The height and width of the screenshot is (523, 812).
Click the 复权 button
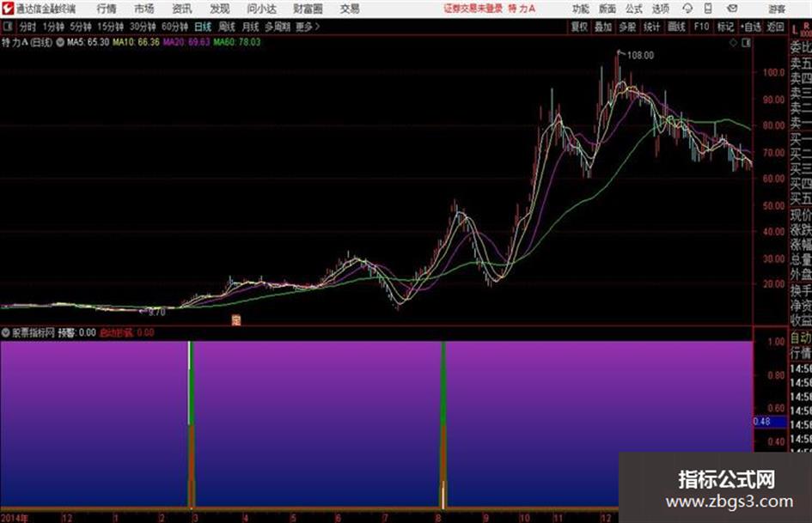(579, 27)
